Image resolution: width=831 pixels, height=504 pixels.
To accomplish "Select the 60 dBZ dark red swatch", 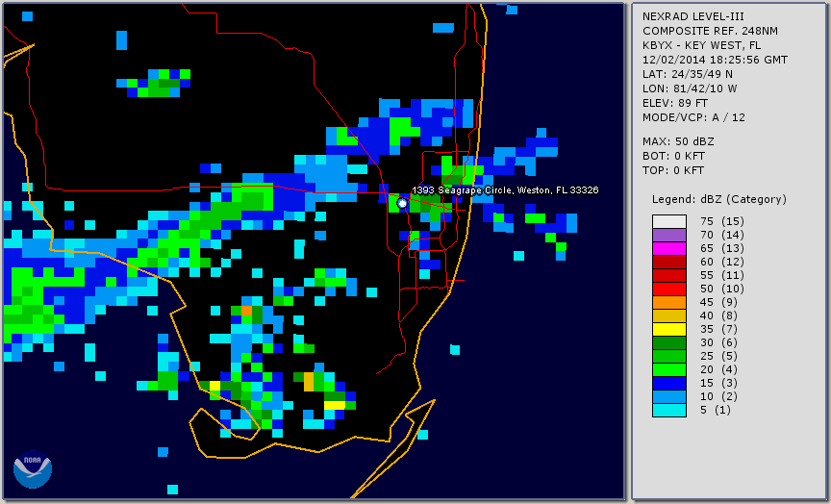I will coord(668,262).
